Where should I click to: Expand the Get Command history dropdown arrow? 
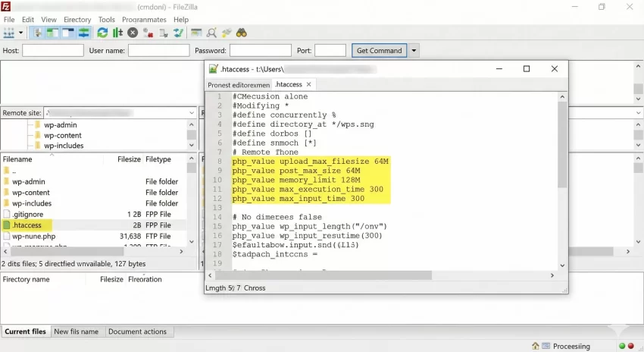pyautogui.click(x=414, y=51)
